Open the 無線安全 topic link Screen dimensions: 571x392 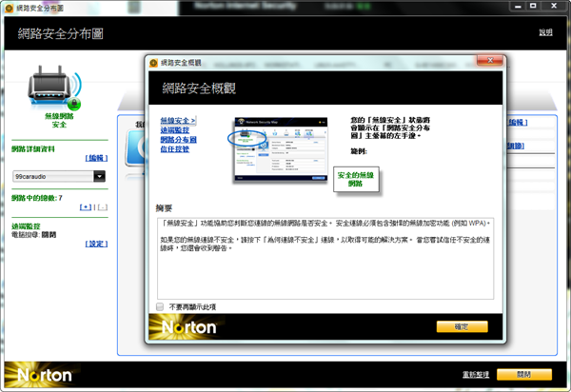coord(178,120)
